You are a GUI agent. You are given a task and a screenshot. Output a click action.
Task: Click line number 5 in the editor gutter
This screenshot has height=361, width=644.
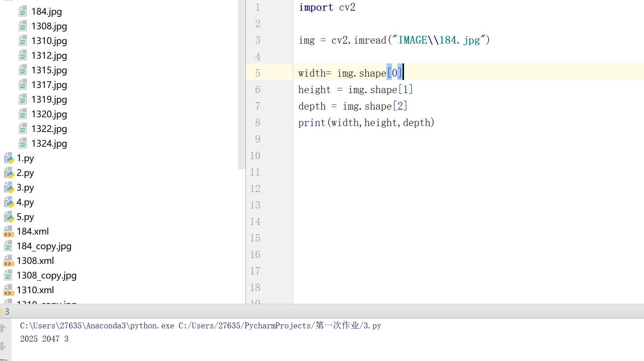click(258, 73)
